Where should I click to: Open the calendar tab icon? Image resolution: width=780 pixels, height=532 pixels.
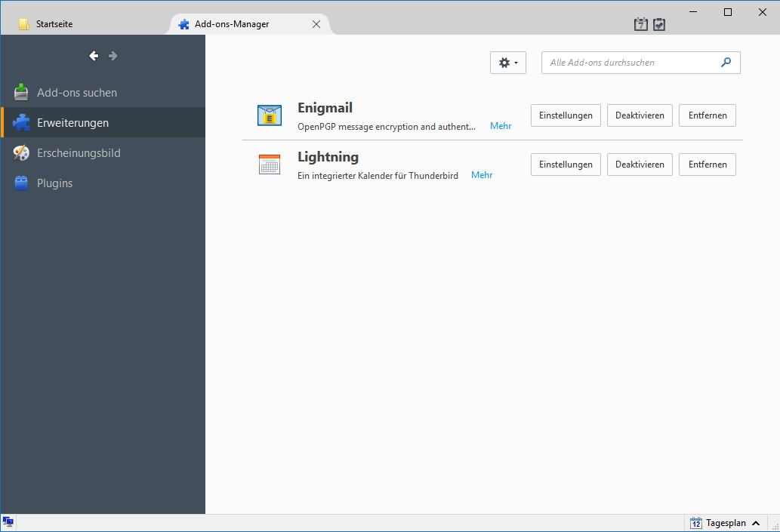[x=641, y=24]
